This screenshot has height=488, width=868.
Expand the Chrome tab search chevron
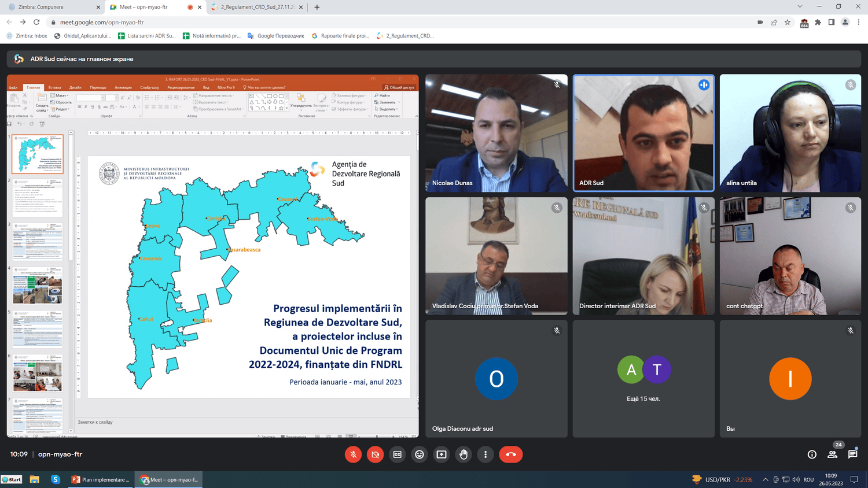[x=800, y=6]
